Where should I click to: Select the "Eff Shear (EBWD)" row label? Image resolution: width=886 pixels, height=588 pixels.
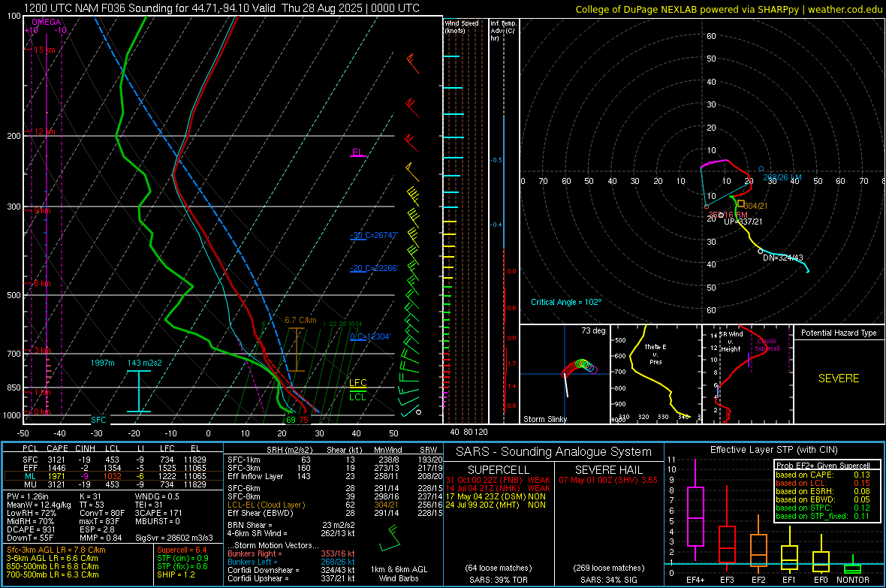click(261, 513)
